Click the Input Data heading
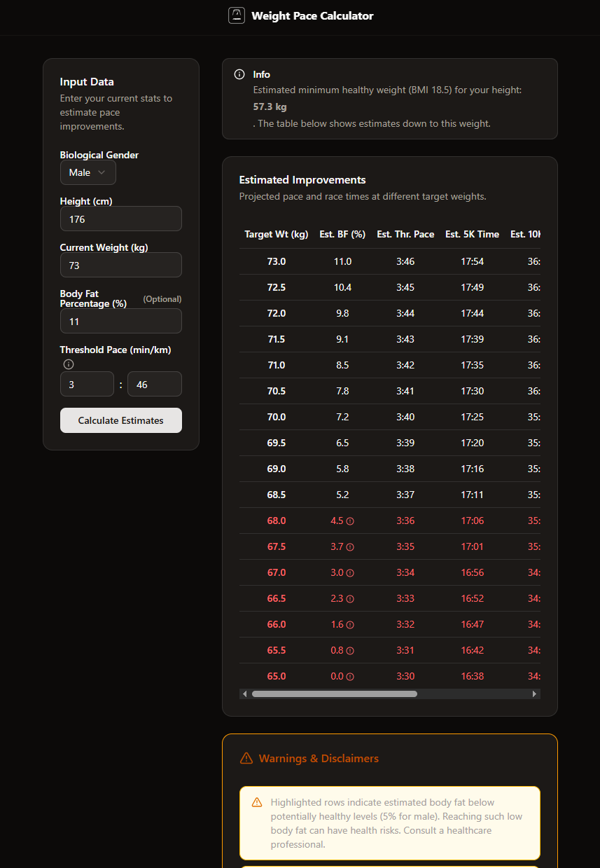Viewport: 600px width, 868px height. 87,82
